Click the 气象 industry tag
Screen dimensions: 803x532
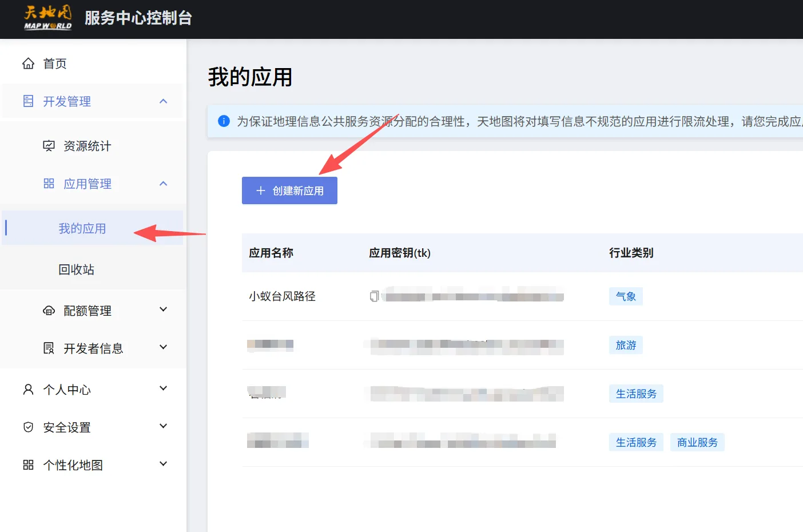[x=626, y=296]
